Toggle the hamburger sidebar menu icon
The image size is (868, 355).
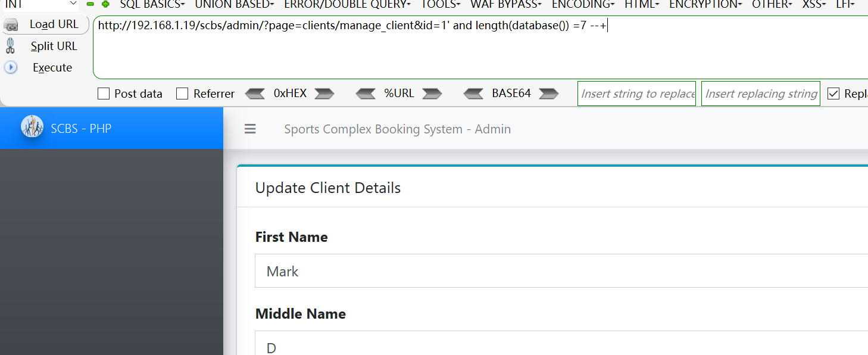(250, 129)
